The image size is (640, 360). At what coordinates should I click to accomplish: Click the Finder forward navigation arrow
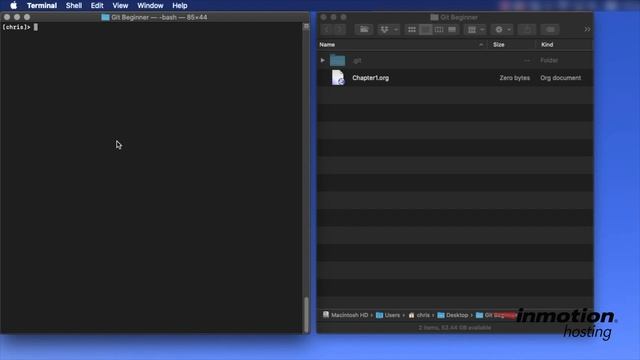point(339,29)
